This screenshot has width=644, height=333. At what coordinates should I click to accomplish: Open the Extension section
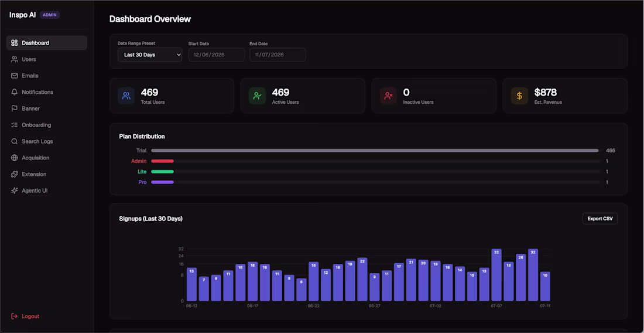click(46, 174)
